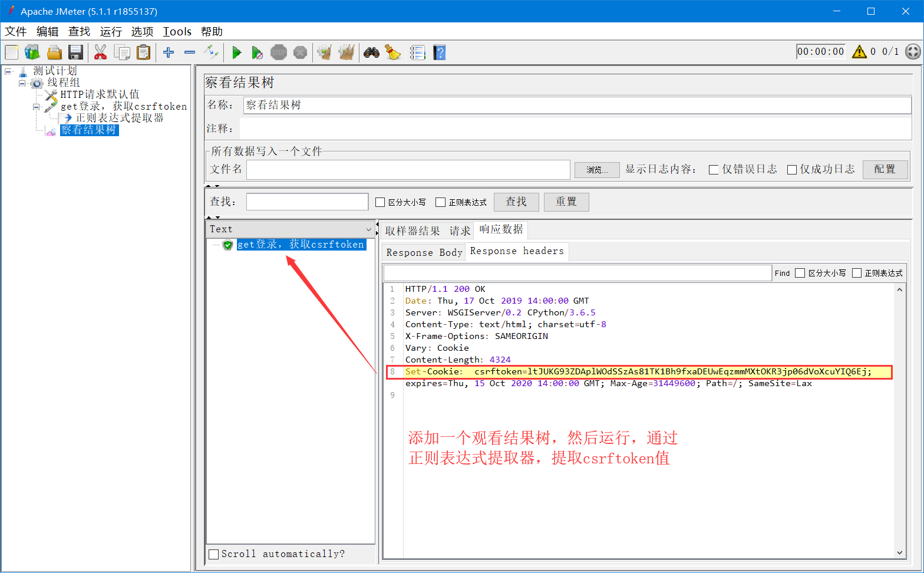Switch to the Response Body tab
This screenshot has height=573, width=924.
(x=424, y=252)
